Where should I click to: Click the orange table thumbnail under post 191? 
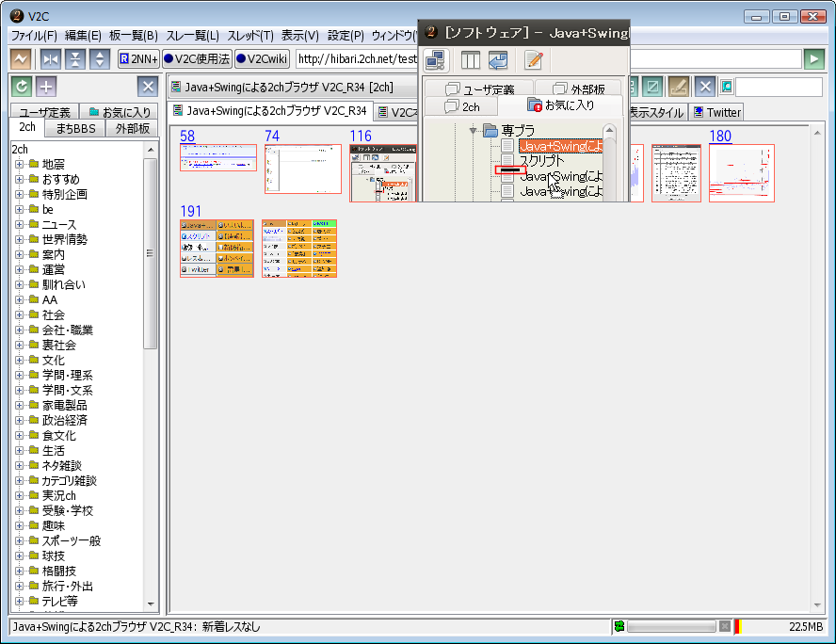pyautogui.click(x=217, y=249)
